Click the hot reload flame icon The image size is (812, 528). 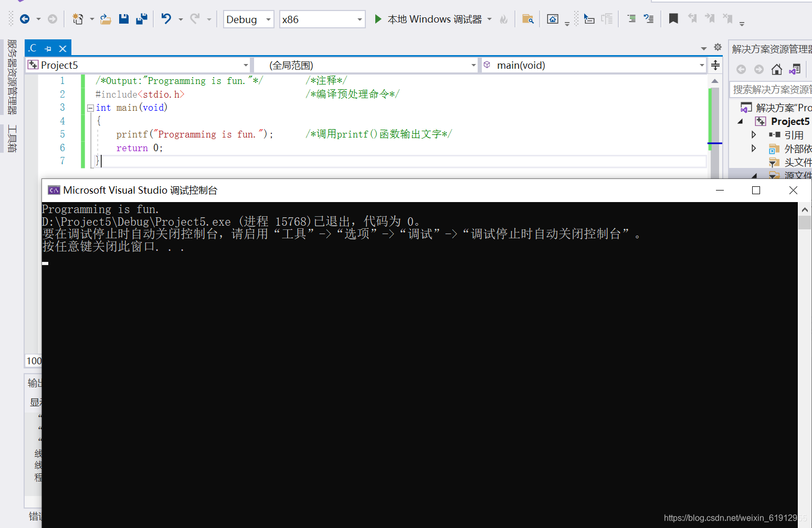(x=503, y=19)
